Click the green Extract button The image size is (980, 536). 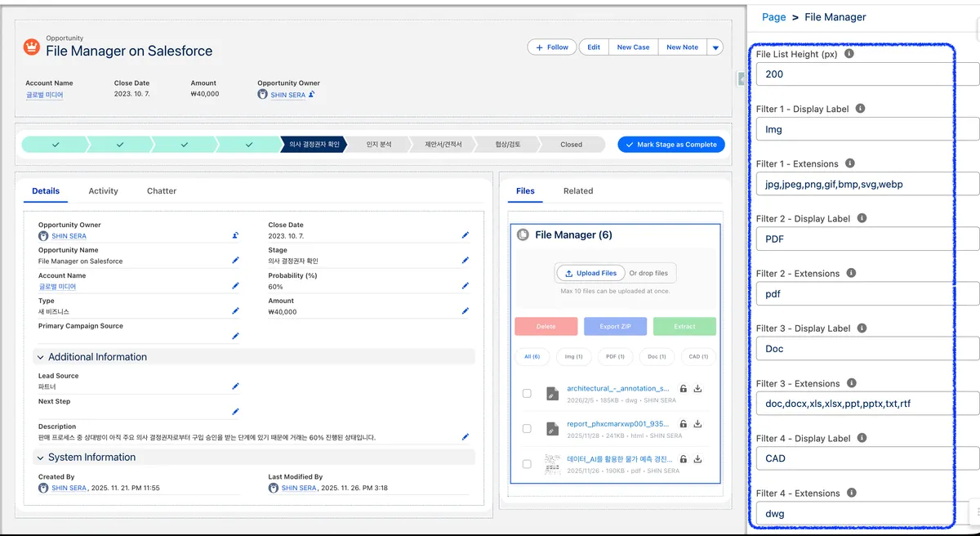coord(684,326)
